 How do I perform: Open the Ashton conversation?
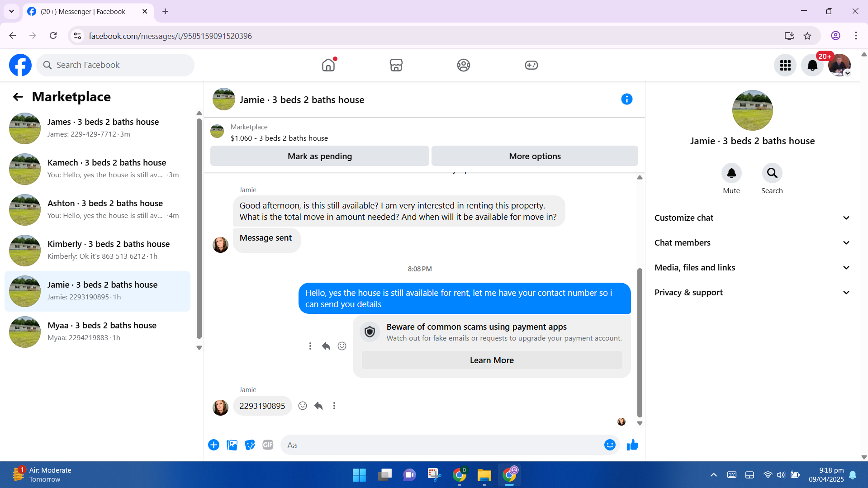pyautogui.click(x=97, y=209)
